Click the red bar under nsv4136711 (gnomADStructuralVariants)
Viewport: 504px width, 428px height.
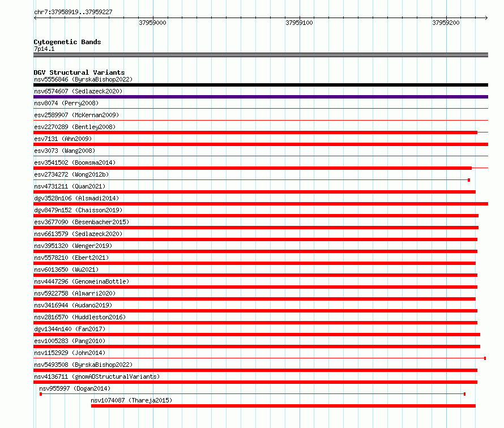tap(255, 382)
